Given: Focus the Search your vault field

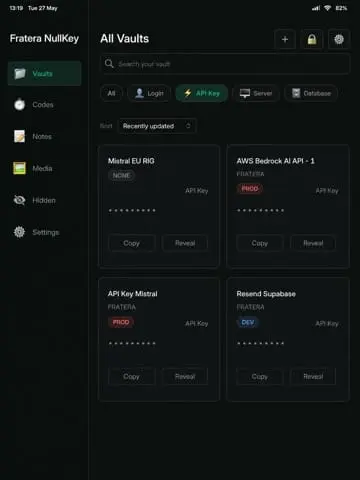Looking at the screenshot, I should (225, 64).
